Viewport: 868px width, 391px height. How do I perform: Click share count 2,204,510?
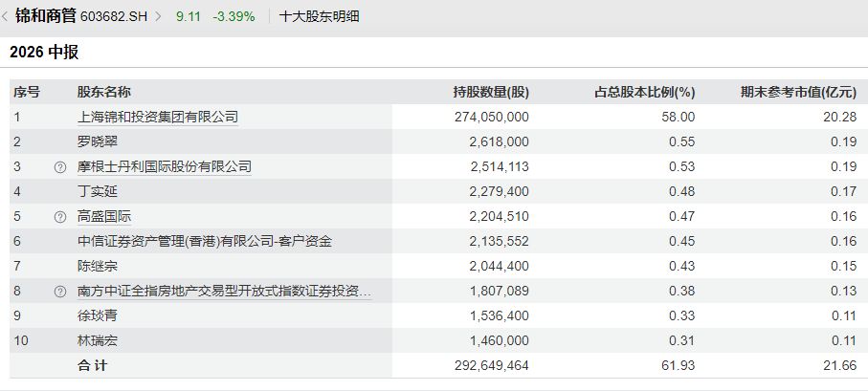tap(499, 217)
